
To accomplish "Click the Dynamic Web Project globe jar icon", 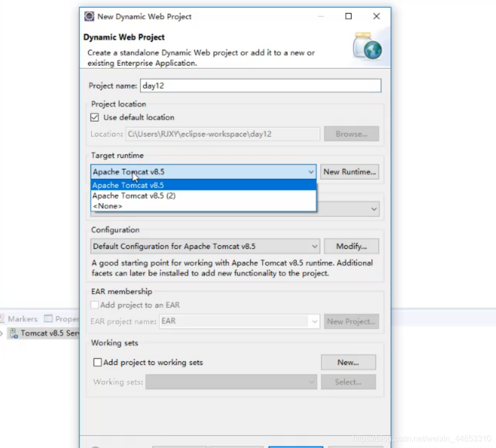I will (x=367, y=46).
